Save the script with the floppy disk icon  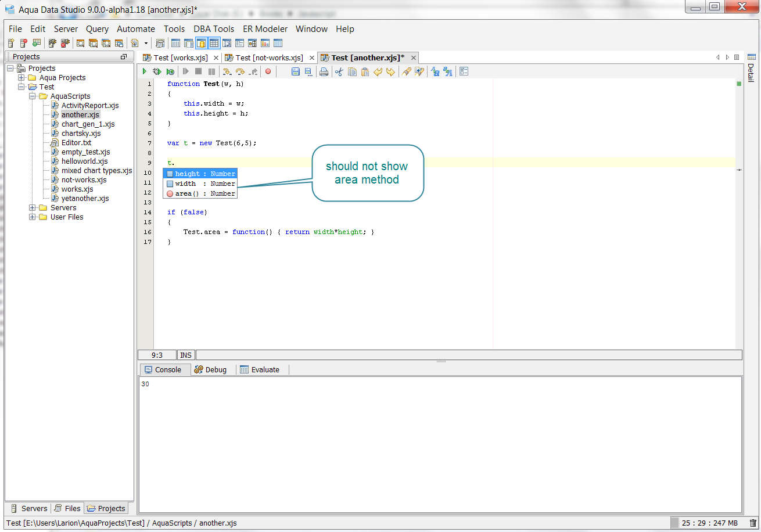pyautogui.click(x=295, y=71)
